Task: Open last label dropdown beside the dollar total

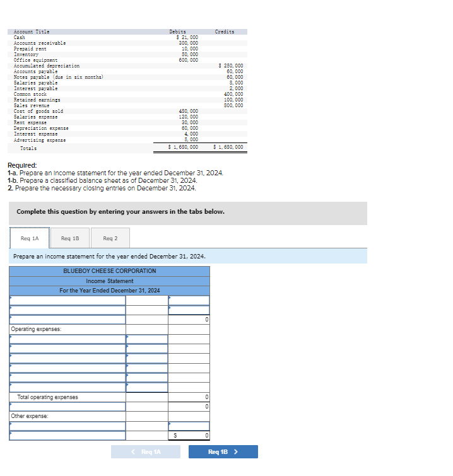Action: pyautogui.click(x=68, y=436)
